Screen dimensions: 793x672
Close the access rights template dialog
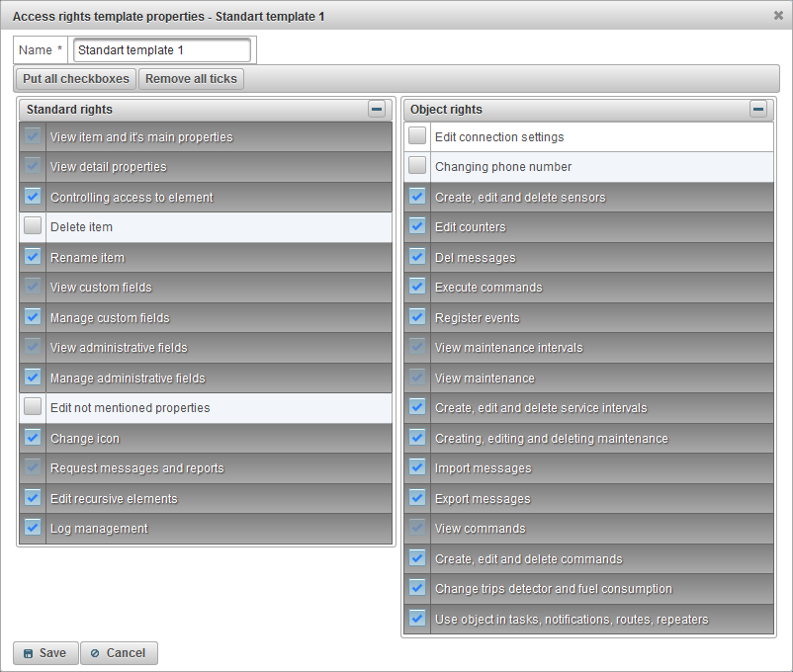(x=778, y=16)
